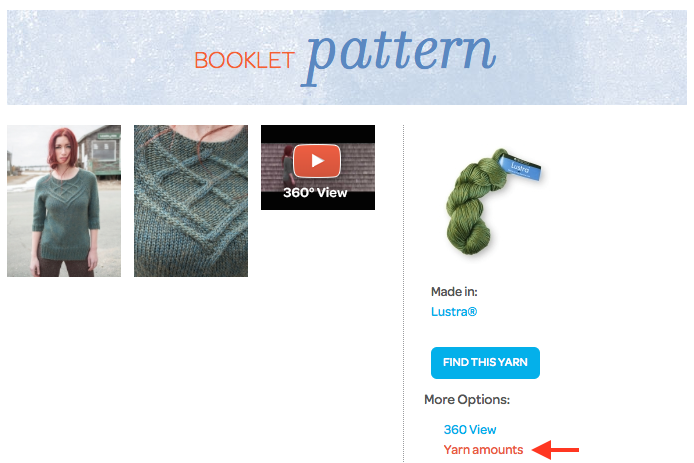Click the dotted vertical divider line
The image size is (694, 463).
click(x=404, y=294)
